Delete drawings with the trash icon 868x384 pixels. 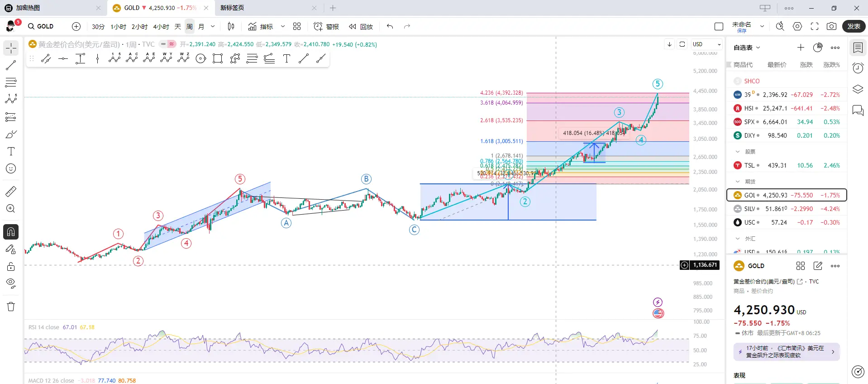(11, 307)
